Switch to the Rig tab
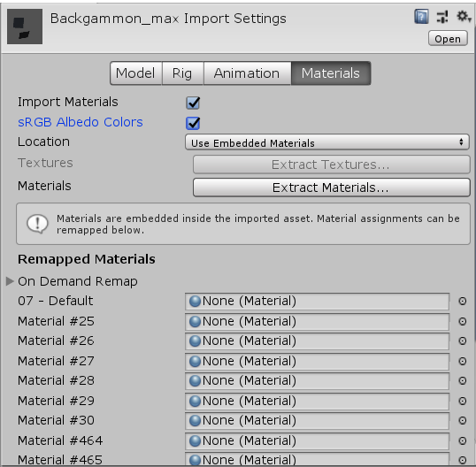The image size is (476, 467). coord(182,73)
